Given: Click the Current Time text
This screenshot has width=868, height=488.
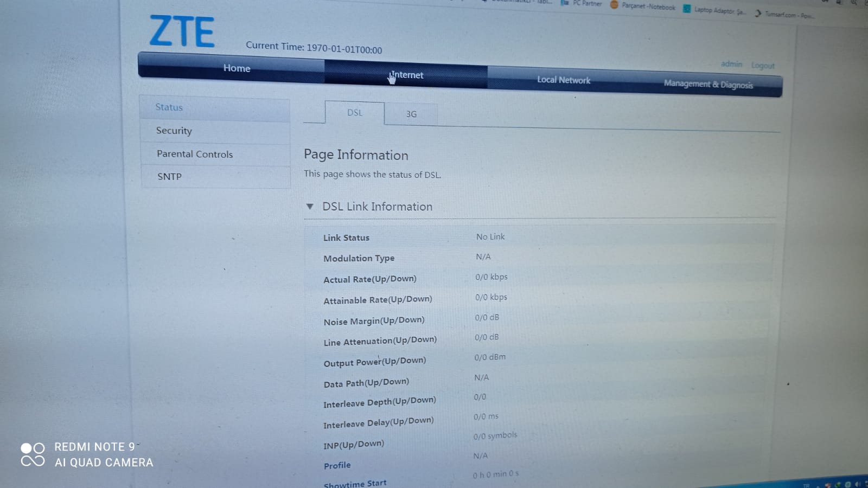Looking at the screenshot, I should [x=314, y=48].
